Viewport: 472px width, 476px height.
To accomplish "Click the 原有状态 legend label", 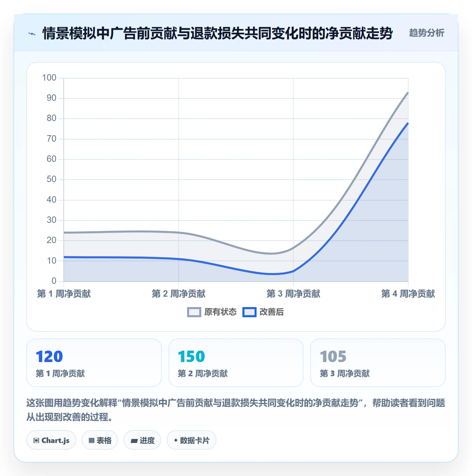I will [x=220, y=312].
